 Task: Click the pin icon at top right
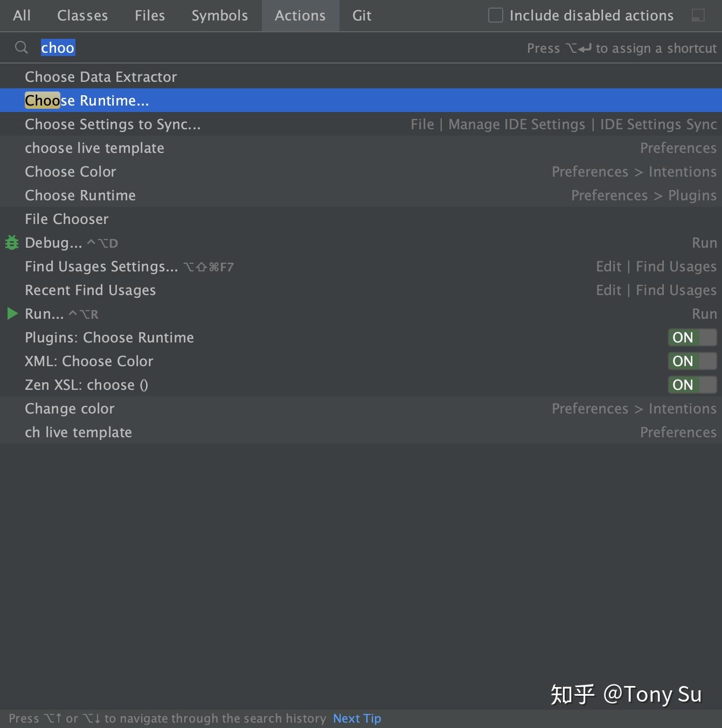(699, 16)
